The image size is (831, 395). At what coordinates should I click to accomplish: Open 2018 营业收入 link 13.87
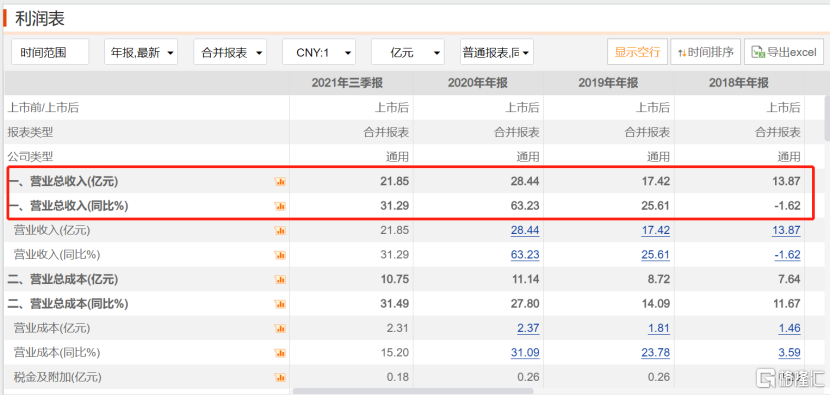click(785, 231)
